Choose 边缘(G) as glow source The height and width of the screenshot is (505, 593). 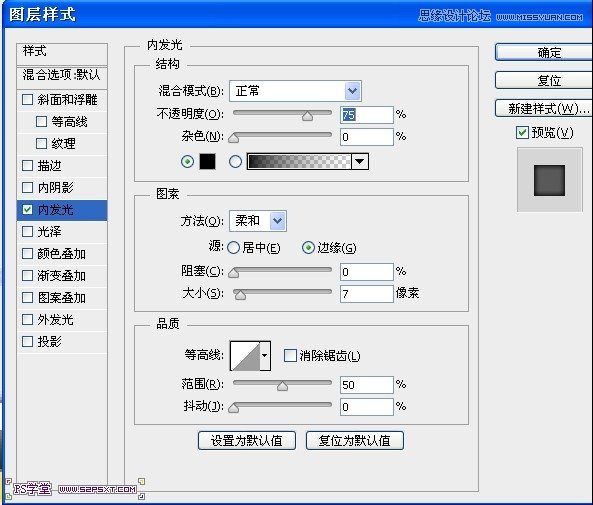click(x=308, y=248)
